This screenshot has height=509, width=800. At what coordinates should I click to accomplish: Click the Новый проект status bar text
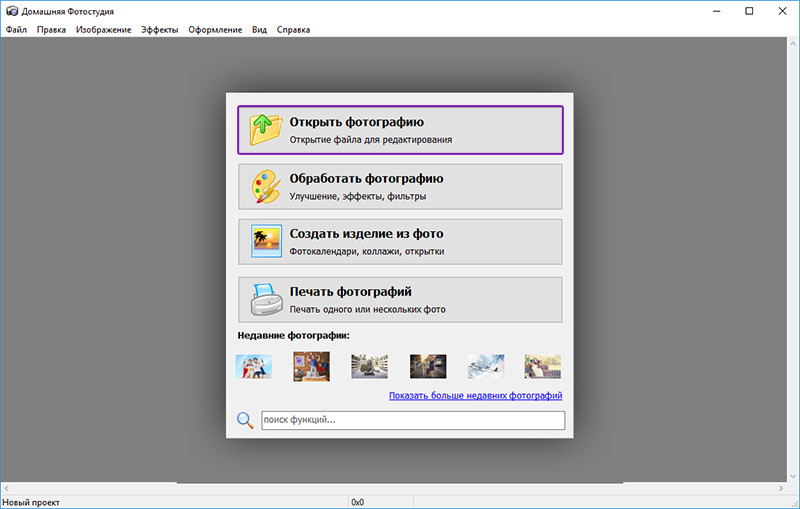(31, 502)
